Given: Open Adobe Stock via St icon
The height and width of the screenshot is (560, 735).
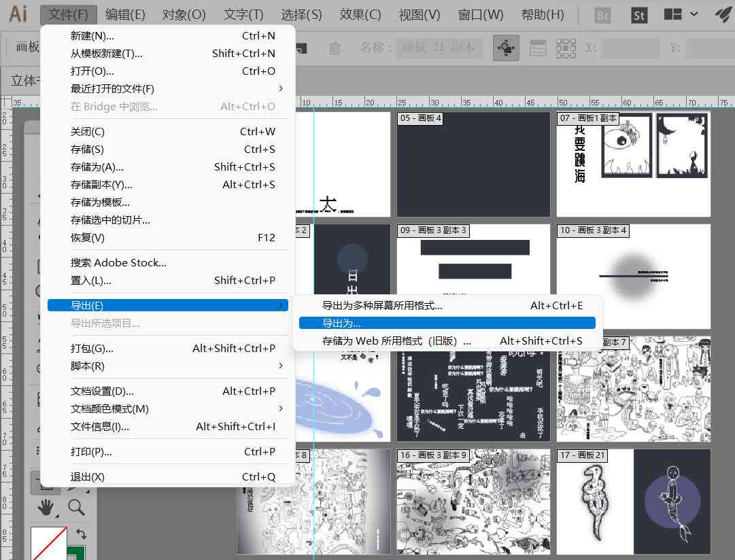Looking at the screenshot, I should point(639,16).
